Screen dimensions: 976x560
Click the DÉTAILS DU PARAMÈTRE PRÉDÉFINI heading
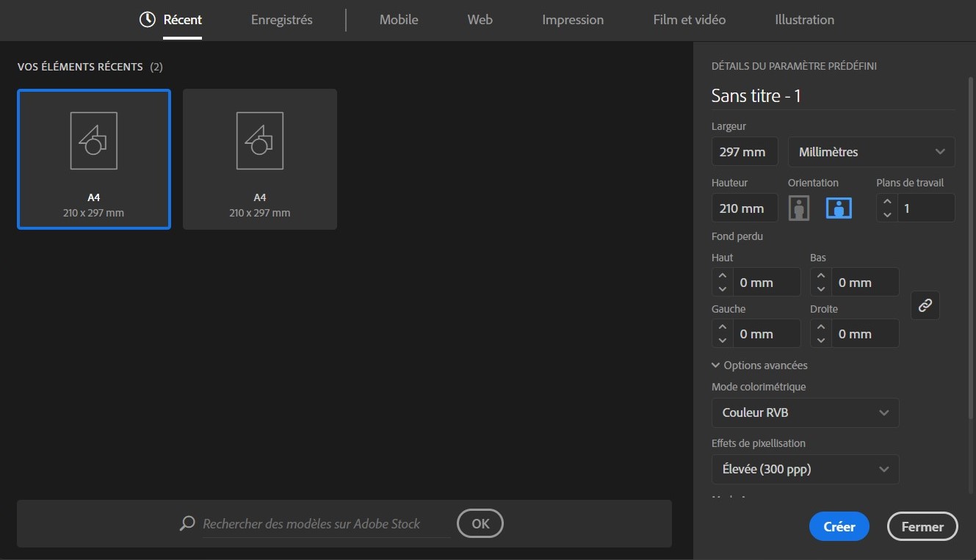(x=794, y=66)
